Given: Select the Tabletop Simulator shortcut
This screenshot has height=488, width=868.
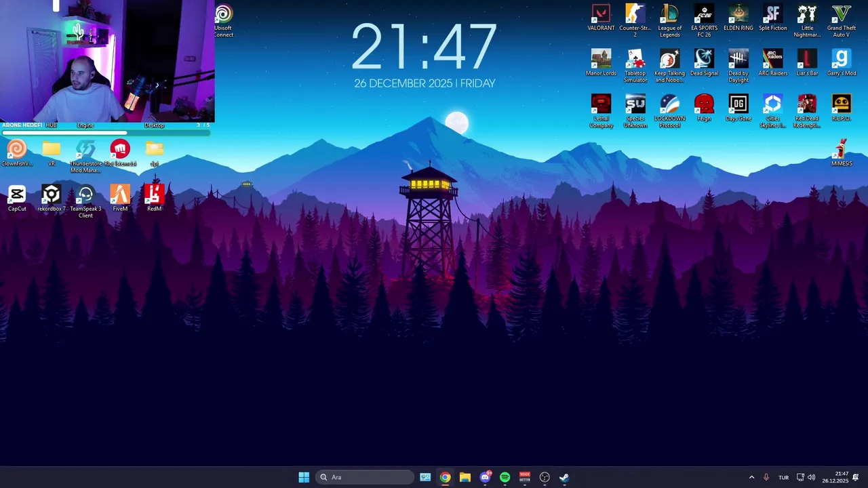Looking at the screenshot, I should point(635,66).
